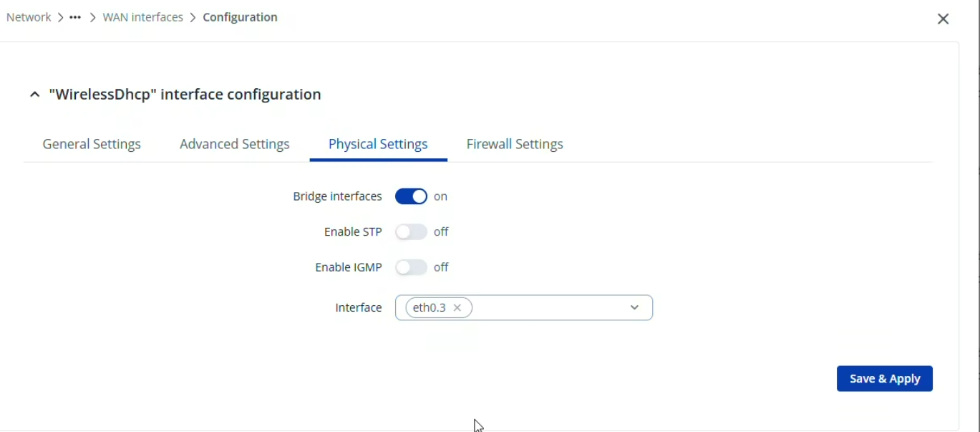This screenshot has width=980, height=432.
Task: Click the "WirelessDhcp" interface configuration heading
Action: click(185, 95)
